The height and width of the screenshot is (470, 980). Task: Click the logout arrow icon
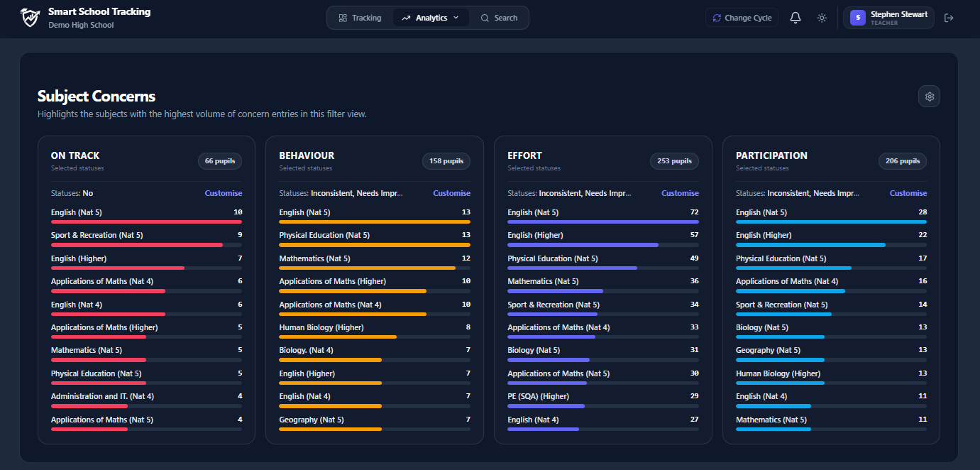(x=949, y=18)
